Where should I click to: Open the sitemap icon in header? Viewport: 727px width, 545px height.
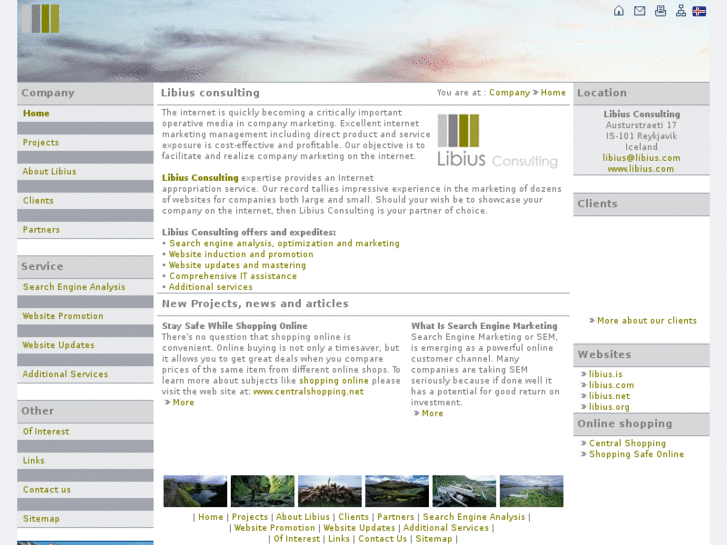(x=681, y=11)
